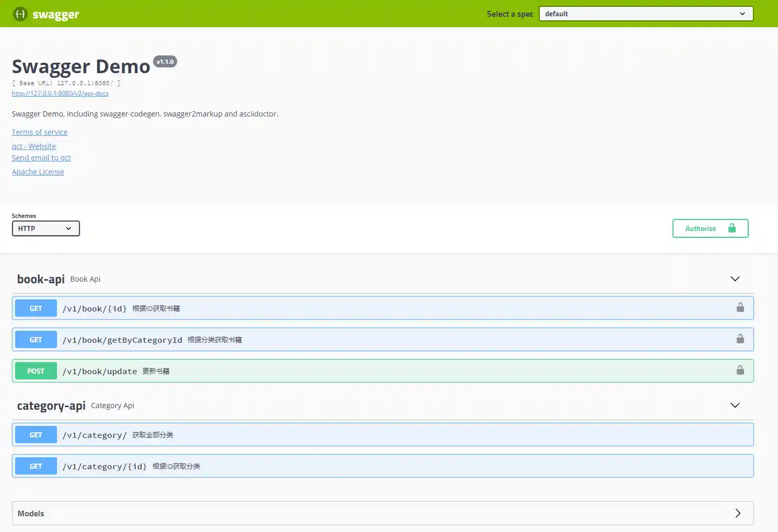Click the Swagger logo icon
Viewport: 778px width, 532px height.
click(20, 14)
